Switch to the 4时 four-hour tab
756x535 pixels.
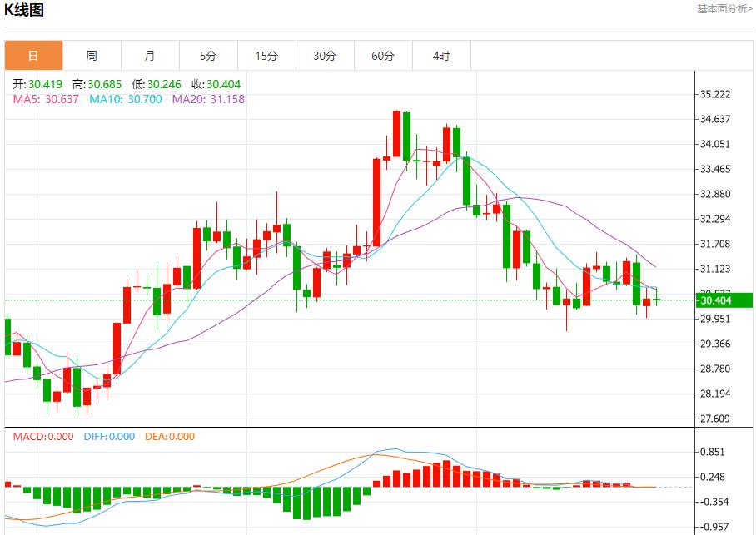point(441,56)
